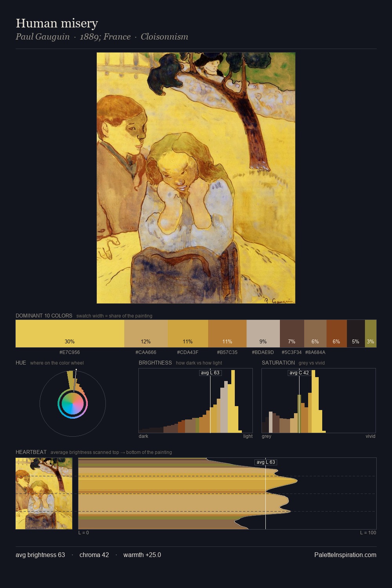The image size is (392, 588).
Task: Click 'avg brightness 63' in footer
Action: [x=40, y=555]
